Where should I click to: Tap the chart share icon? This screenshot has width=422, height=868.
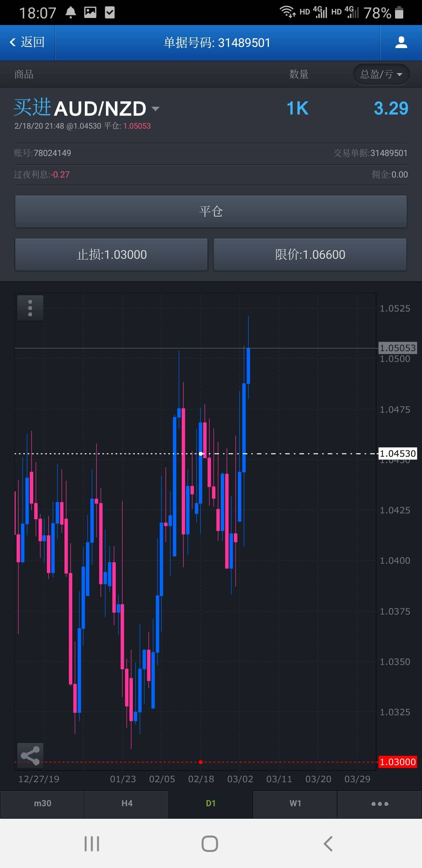[x=30, y=755]
